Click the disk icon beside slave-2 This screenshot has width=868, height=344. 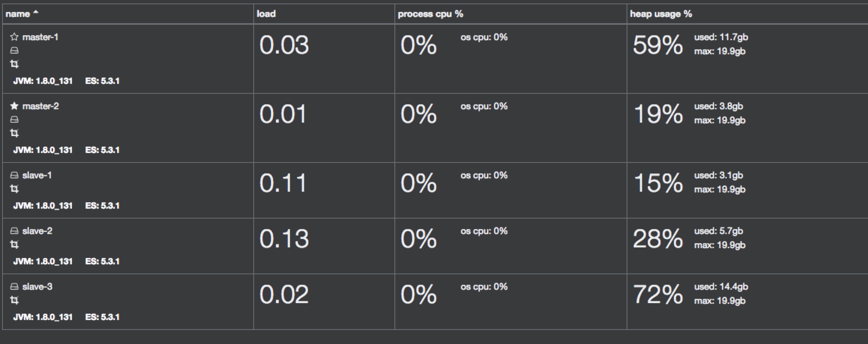point(14,231)
